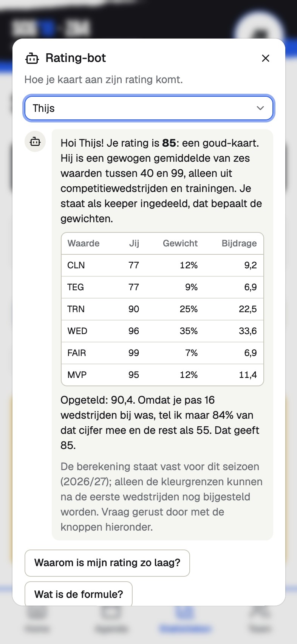Click the Waarde column header

(x=84, y=243)
